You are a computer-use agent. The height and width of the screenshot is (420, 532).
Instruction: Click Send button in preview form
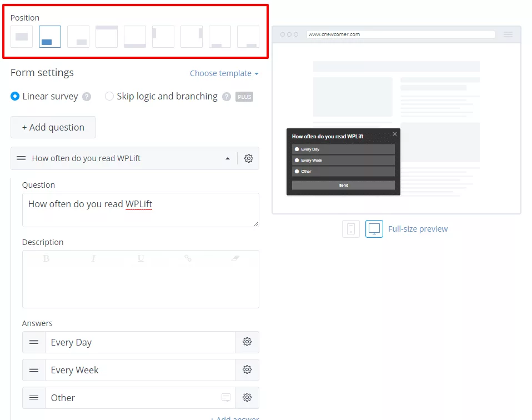tap(343, 185)
